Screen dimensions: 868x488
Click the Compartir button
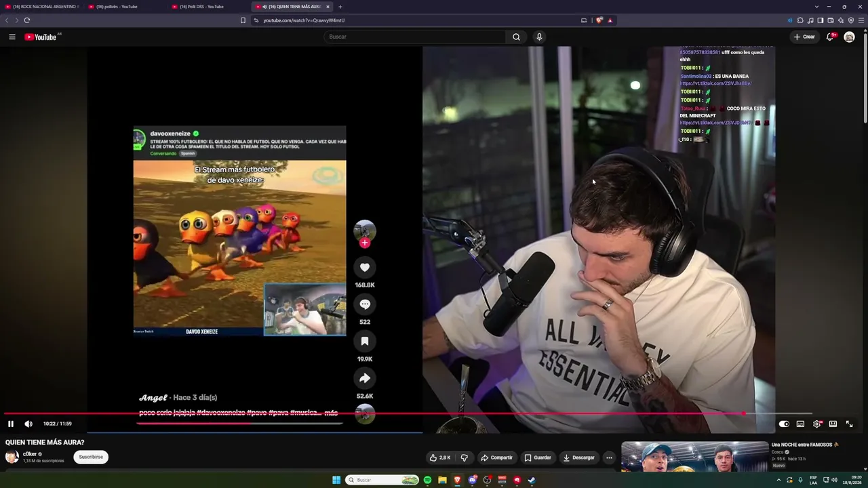pos(496,457)
